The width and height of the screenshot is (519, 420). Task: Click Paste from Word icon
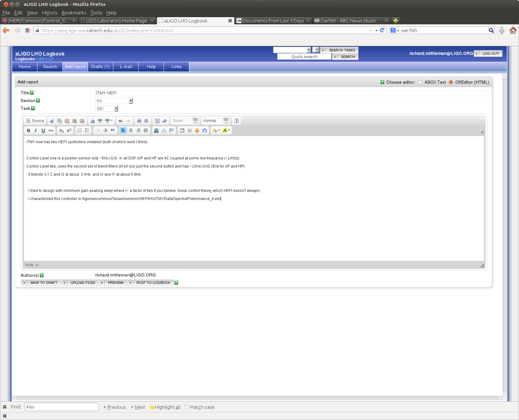pyautogui.click(x=82, y=121)
